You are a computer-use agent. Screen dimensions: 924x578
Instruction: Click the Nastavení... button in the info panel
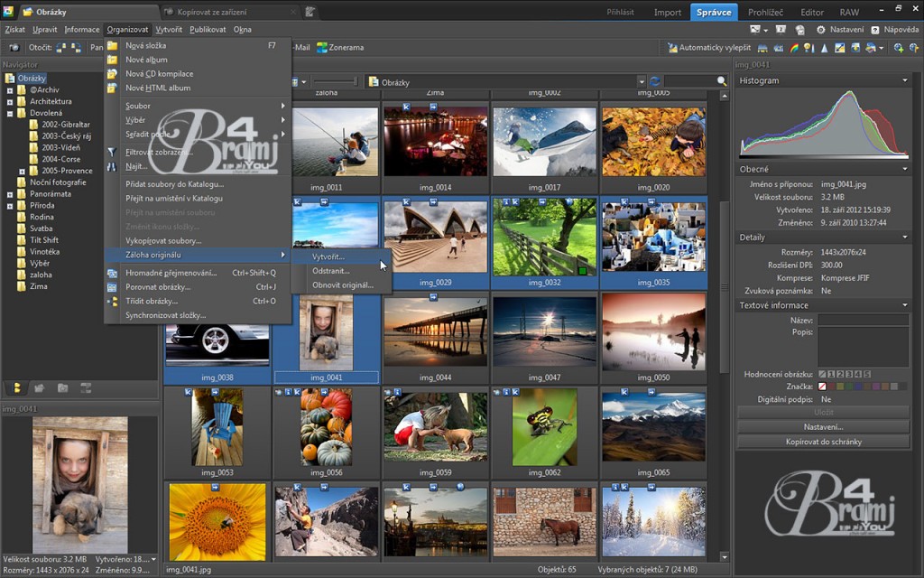[x=822, y=426]
